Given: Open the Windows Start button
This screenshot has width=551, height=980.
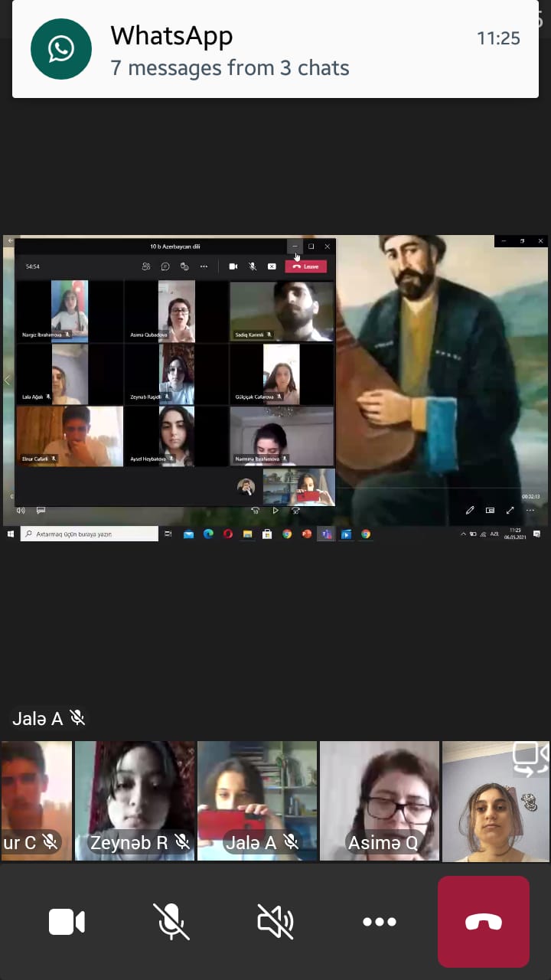Looking at the screenshot, I should pos(11,534).
